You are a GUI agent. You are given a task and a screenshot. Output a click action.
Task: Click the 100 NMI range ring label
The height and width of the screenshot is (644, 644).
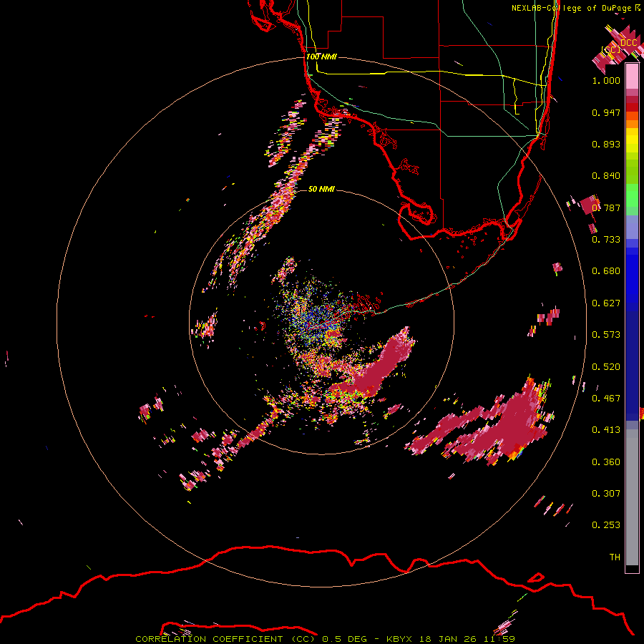321,57
